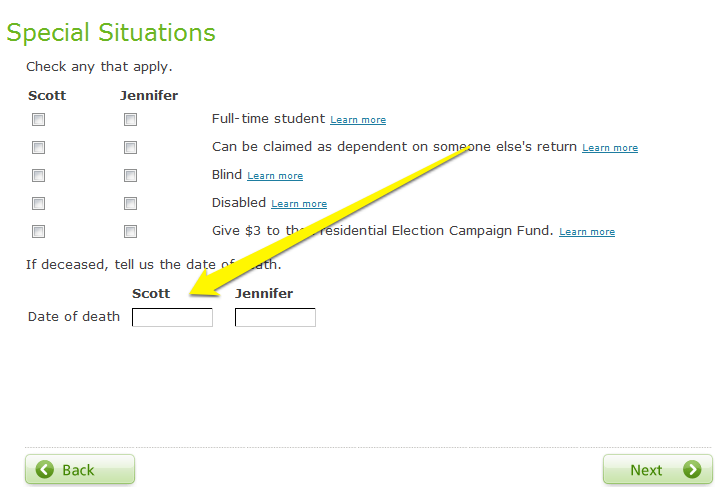Open Learn more for Full-time student
This screenshot has width=721, height=494.
(358, 120)
